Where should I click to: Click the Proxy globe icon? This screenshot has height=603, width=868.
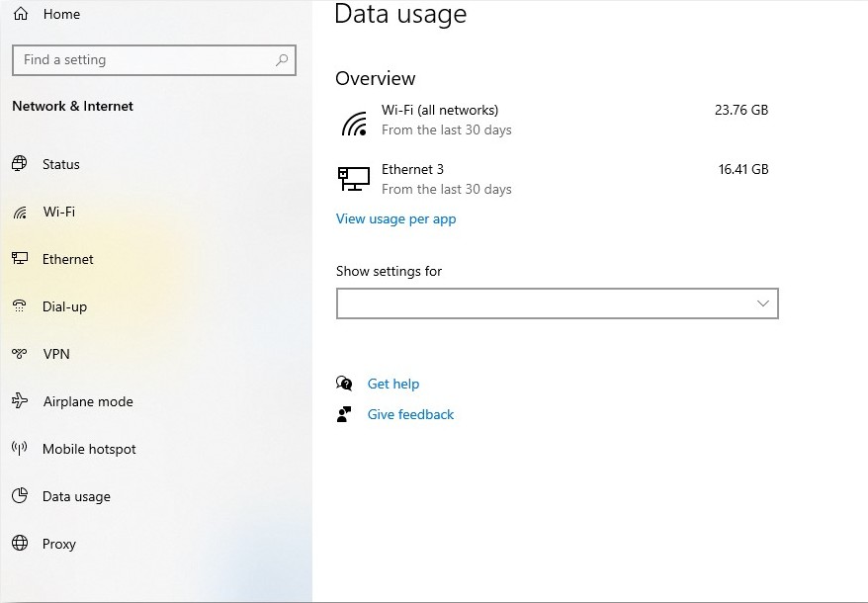pyautogui.click(x=20, y=544)
